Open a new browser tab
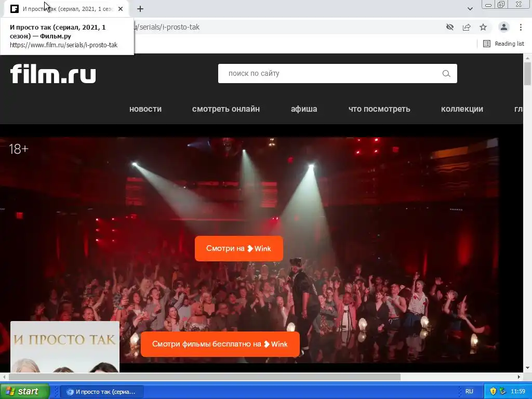 coord(140,9)
